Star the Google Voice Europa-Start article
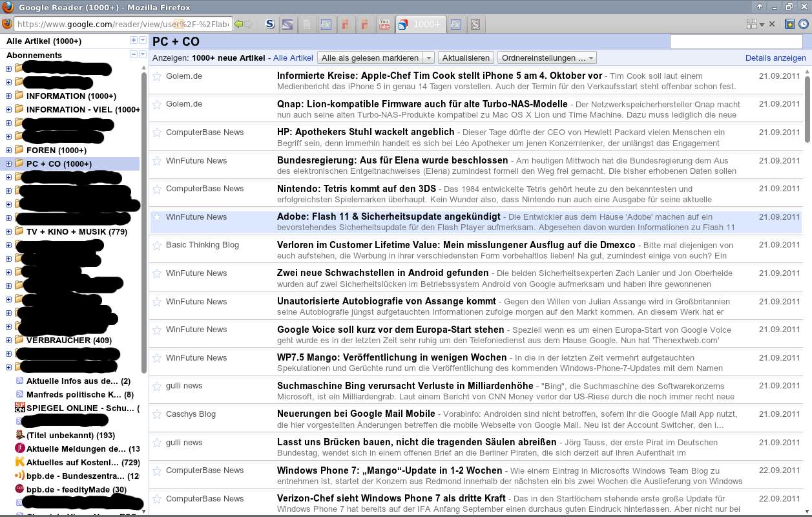The image size is (812, 517). pyautogui.click(x=156, y=330)
